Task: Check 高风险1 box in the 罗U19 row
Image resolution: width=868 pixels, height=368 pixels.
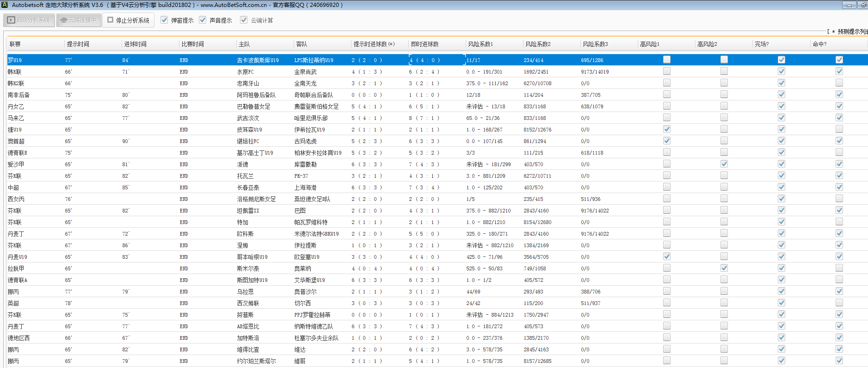Action: (667, 60)
